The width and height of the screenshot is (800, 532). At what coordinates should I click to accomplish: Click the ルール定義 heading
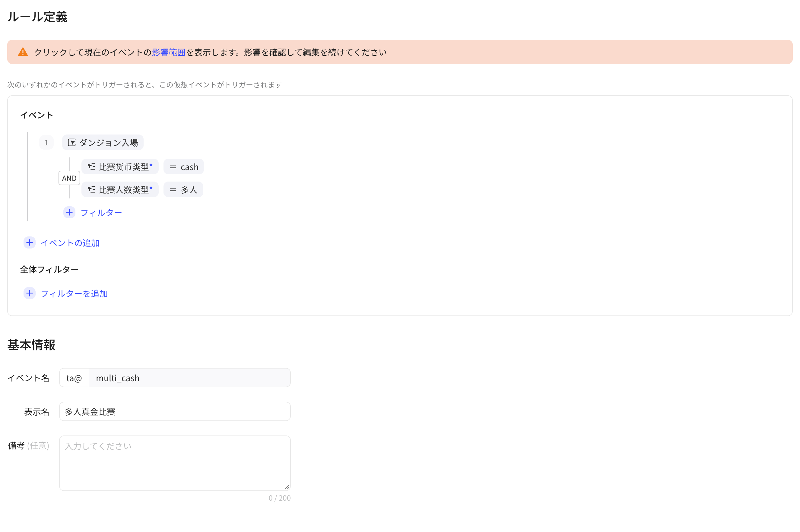37,17
